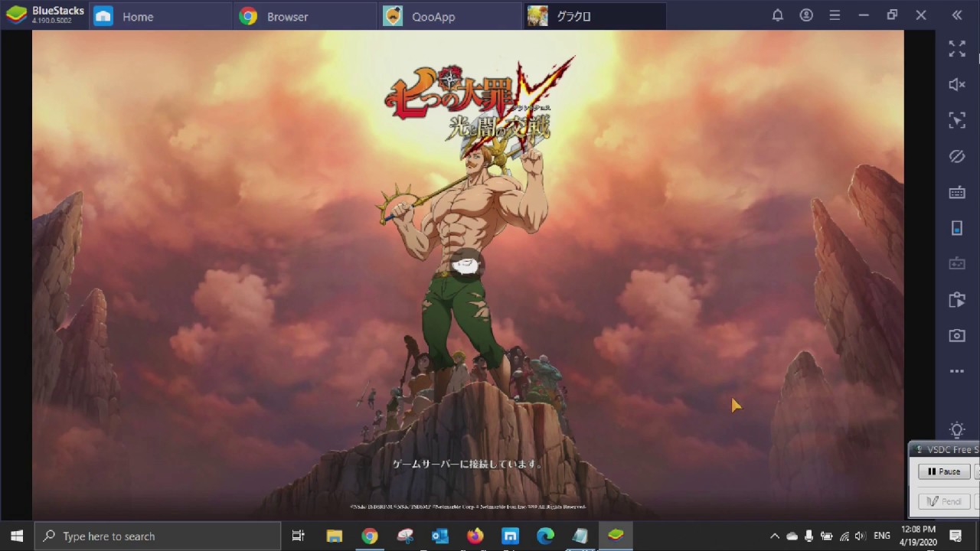The width and height of the screenshot is (980, 551).
Task: Click the microphone tray icon
Action: (809, 536)
